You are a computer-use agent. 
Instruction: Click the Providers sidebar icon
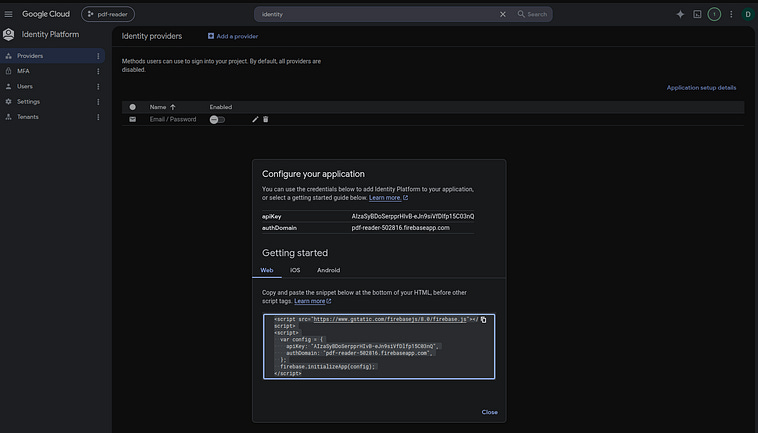pos(8,56)
